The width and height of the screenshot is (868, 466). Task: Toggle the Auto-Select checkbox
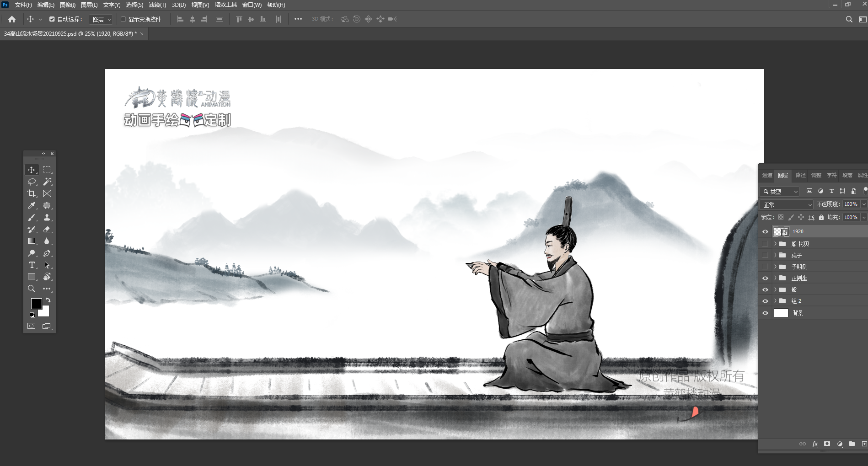[52, 19]
